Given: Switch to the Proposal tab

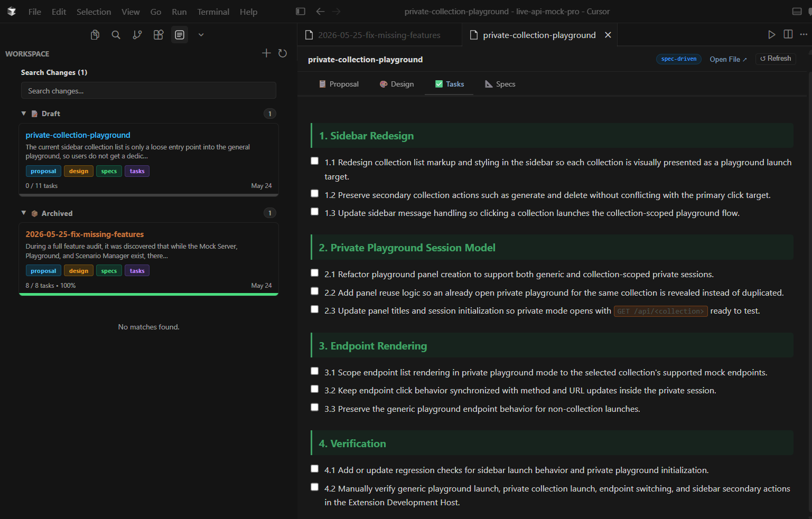Looking at the screenshot, I should coord(339,84).
